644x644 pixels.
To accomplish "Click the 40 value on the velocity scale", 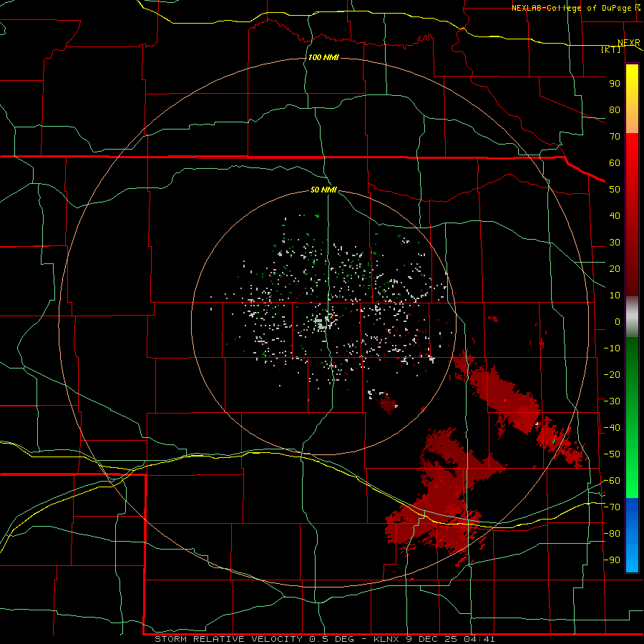I will point(615,216).
